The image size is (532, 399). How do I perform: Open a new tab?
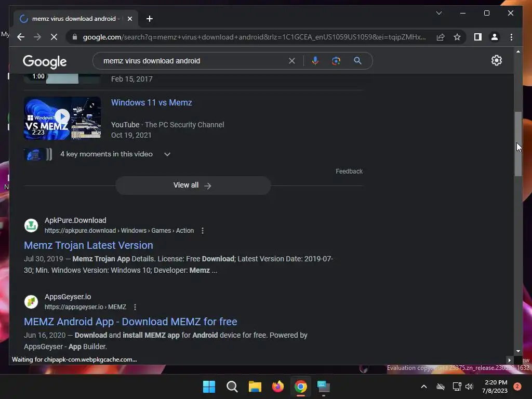point(150,19)
